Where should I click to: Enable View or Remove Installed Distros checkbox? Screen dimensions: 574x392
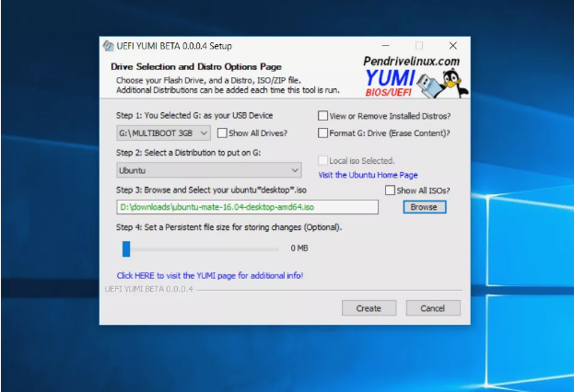tap(322, 116)
